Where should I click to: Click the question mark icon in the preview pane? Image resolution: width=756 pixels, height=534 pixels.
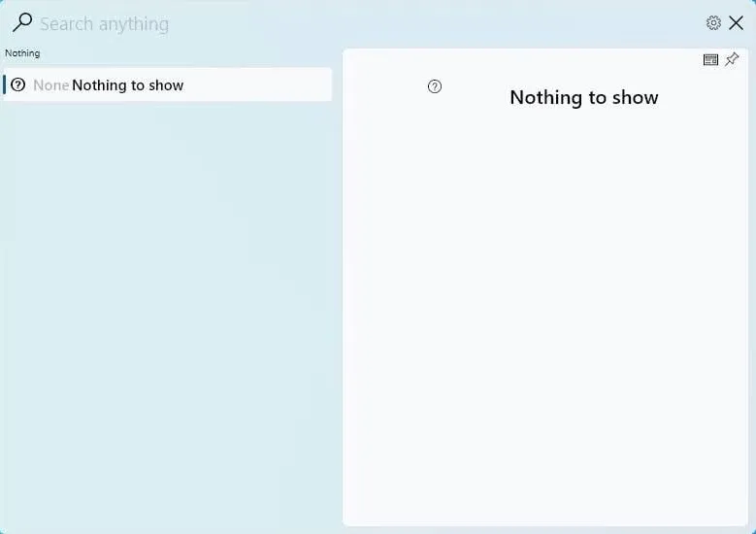(435, 86)
